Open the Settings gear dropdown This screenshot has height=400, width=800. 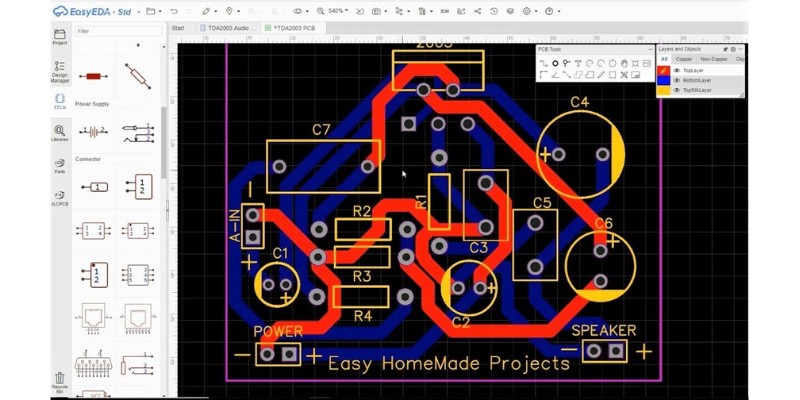[x=530, y=11]
